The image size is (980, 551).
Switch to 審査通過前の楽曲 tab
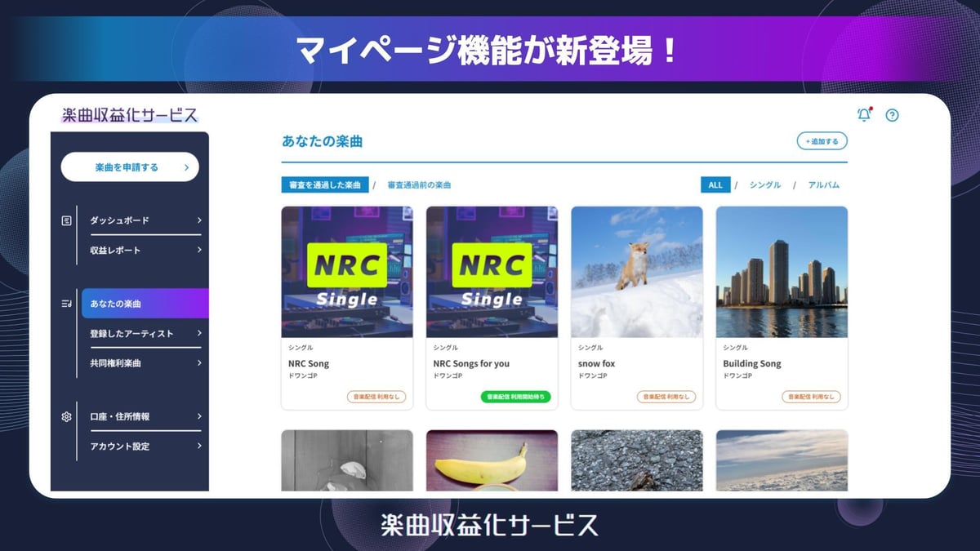[419, 185]
